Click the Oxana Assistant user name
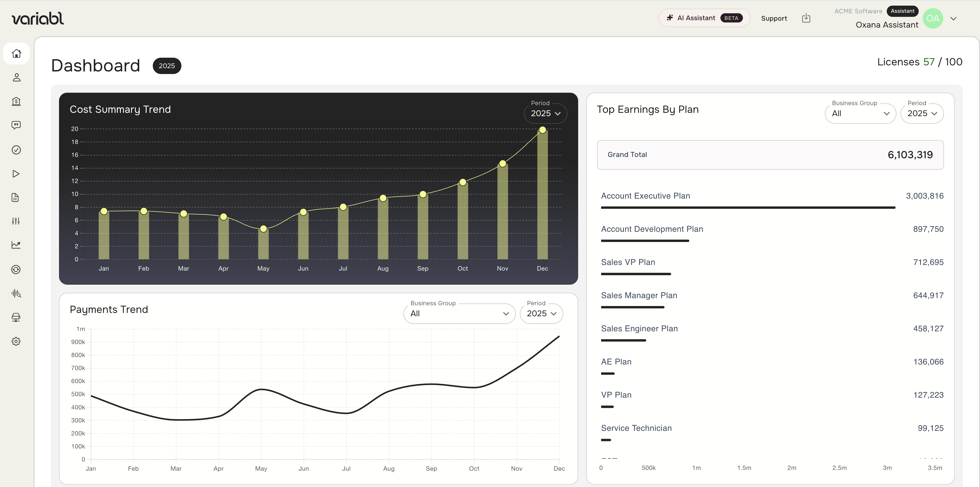Viewport: 980px width, 487px height. 887,25
